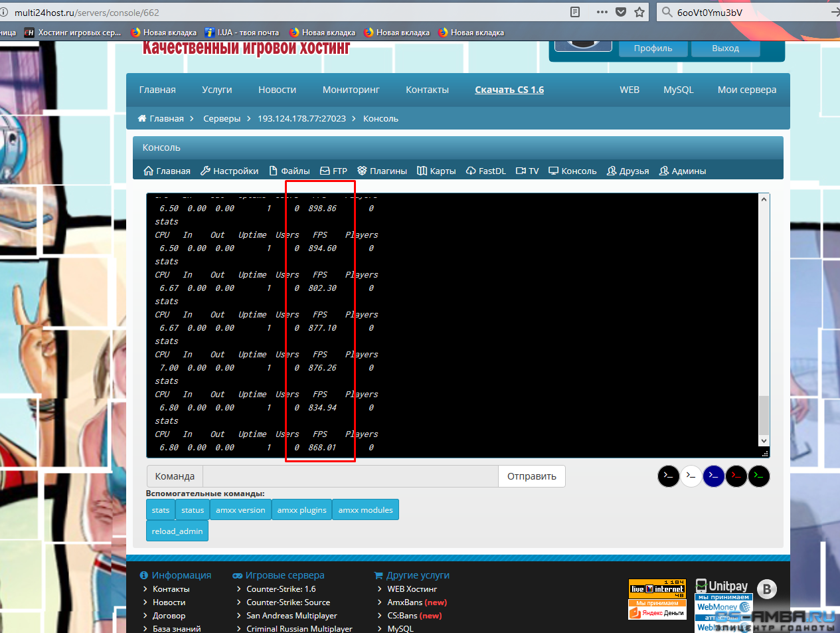Screen dimensions: 840x633
Task: Click the Профиль button
Action: [x=653, y=48]
